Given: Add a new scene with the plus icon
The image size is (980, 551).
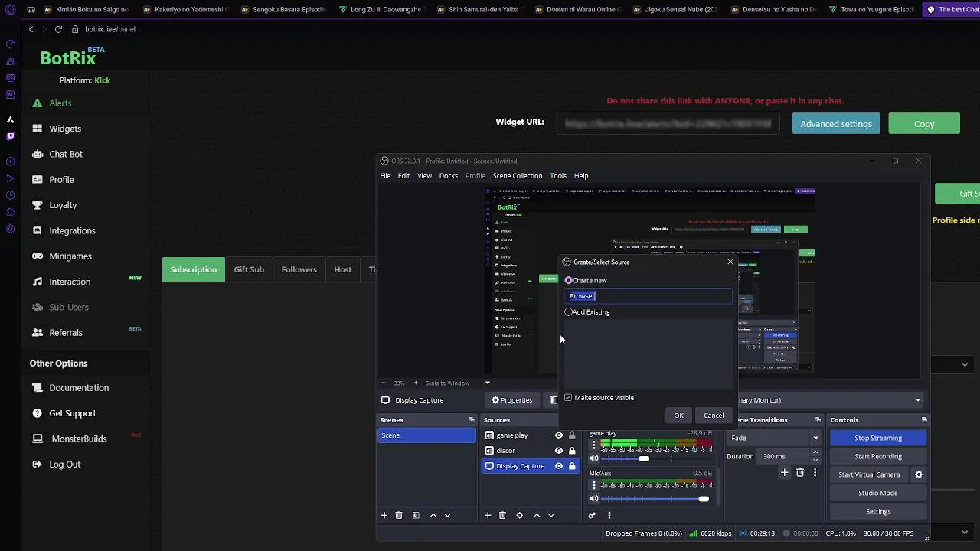Looking at the screenshot, I should click(384, 515).
